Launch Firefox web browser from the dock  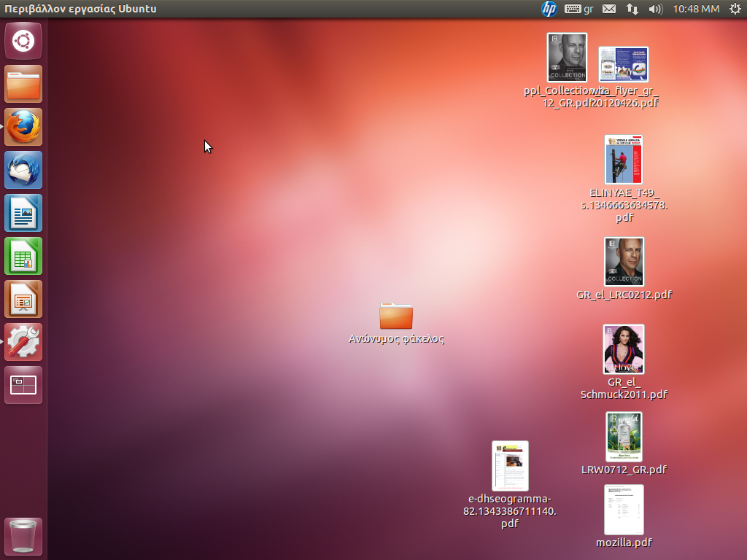coord(23,127)
